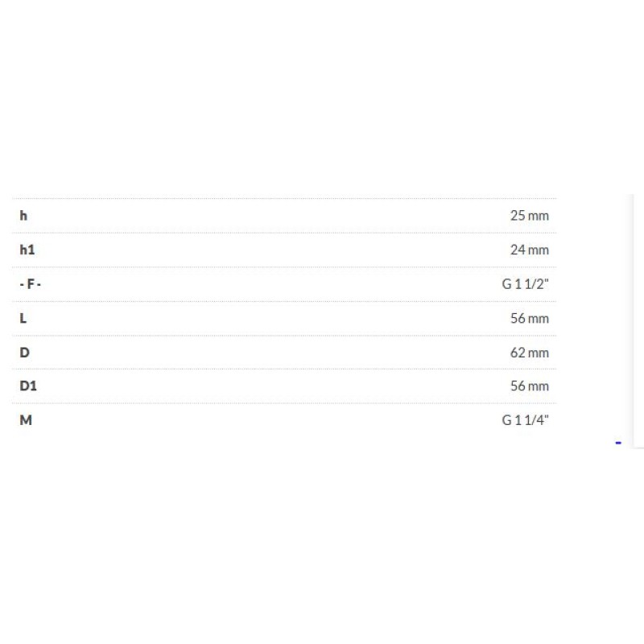Select the G 1 1/4" thread value
Screen dimensions: 644x644
pos(525,419)
